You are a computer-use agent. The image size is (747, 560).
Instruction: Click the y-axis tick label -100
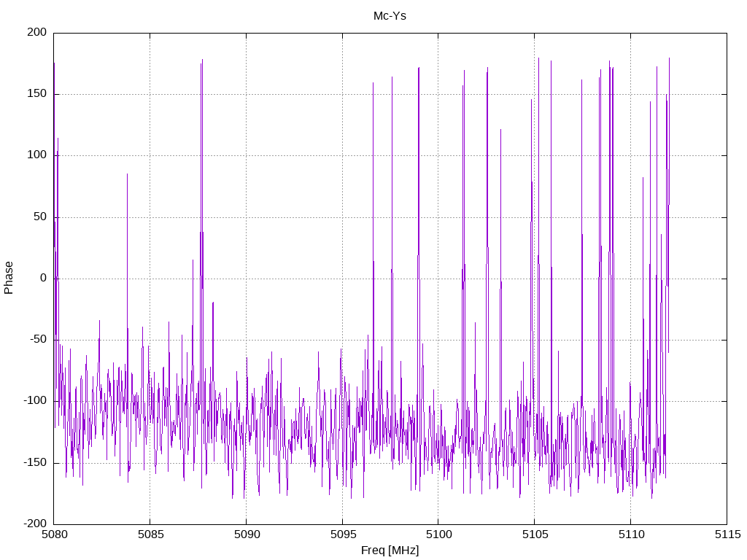[35, 401]
